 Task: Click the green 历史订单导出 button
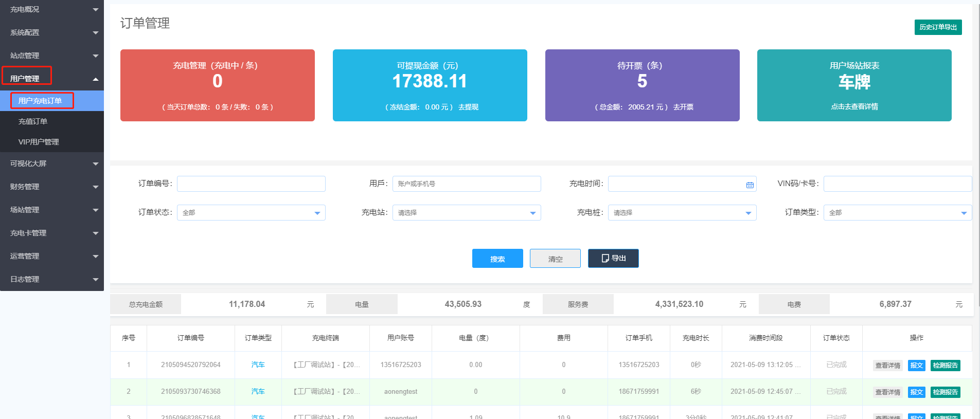[x=938, y=27]
